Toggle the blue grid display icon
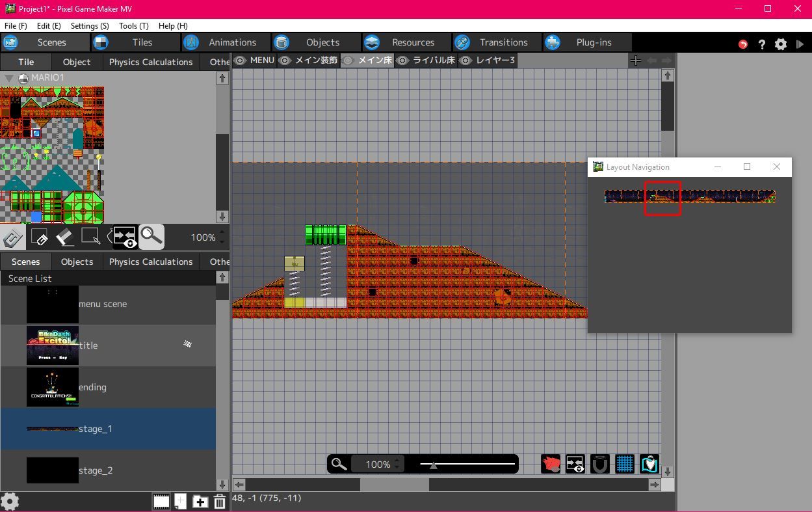812x512 pixels. tap(624, 464)
